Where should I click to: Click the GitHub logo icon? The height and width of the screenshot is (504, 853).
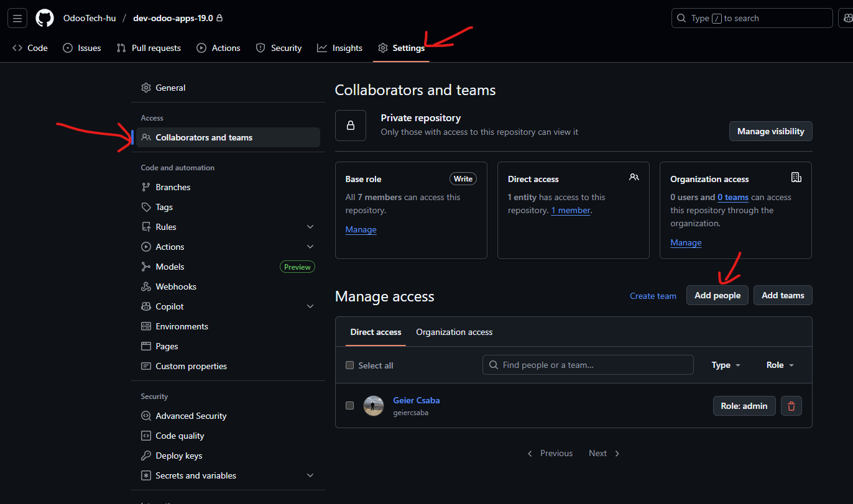pyautogui.click(x=45, y=18)
